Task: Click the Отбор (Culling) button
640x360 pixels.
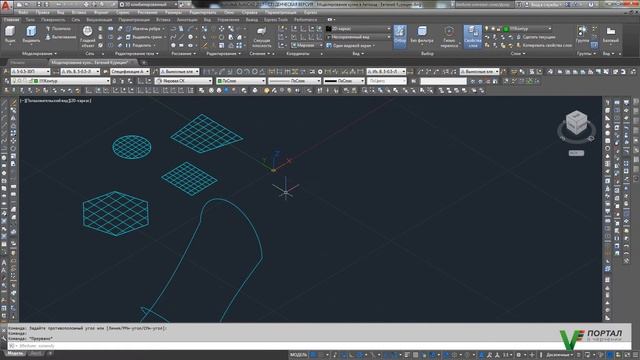Action: pyautogui.click(x=400, y=36)
